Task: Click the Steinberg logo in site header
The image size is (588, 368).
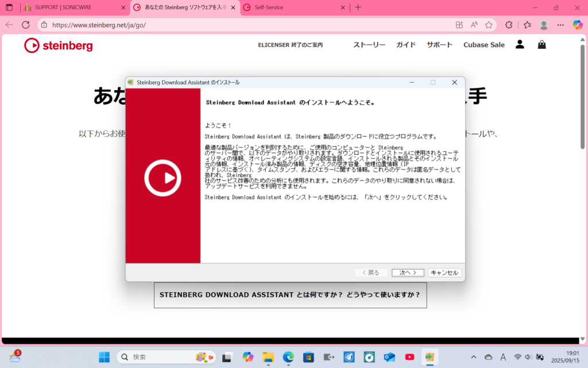Action: [58, 45]
